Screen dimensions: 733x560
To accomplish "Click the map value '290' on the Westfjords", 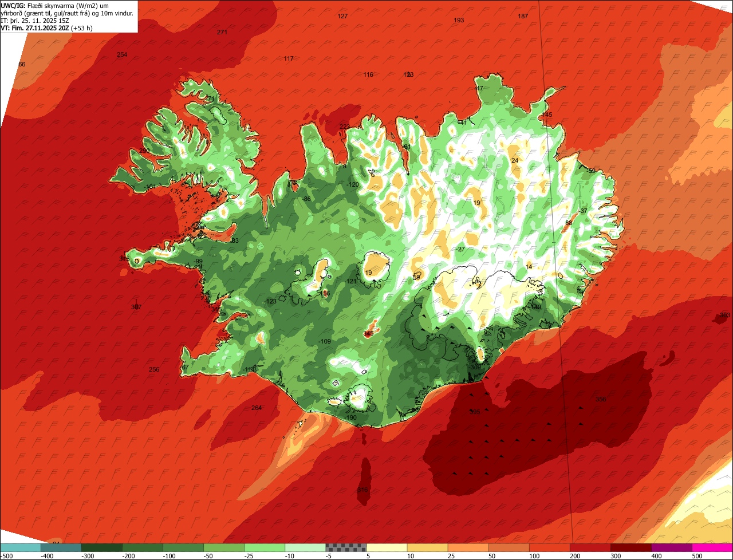I will pos(144,151).
